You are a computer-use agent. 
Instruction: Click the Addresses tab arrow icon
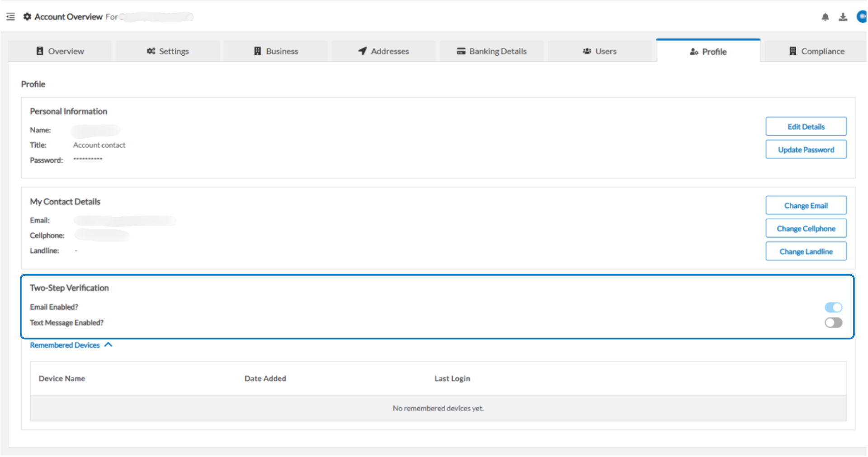coord(362,51)
